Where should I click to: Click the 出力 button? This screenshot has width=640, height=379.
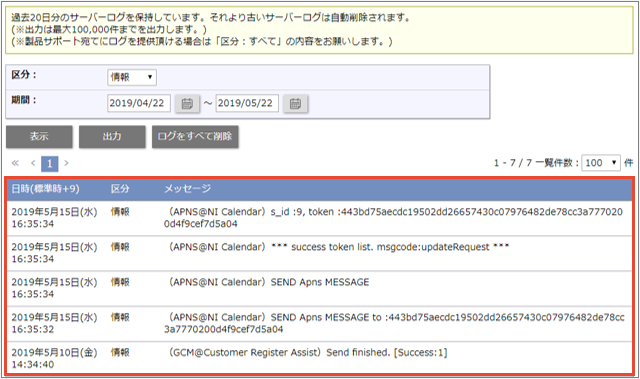(x=112, y=136)
